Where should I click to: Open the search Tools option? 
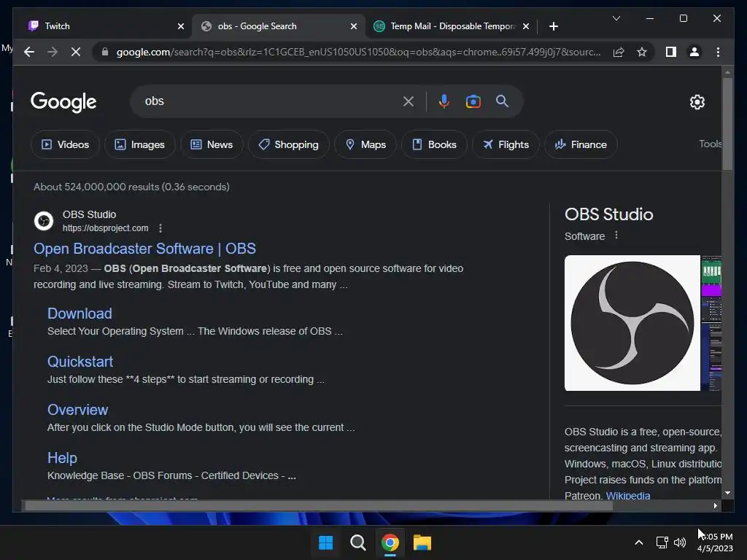(710, 144)
